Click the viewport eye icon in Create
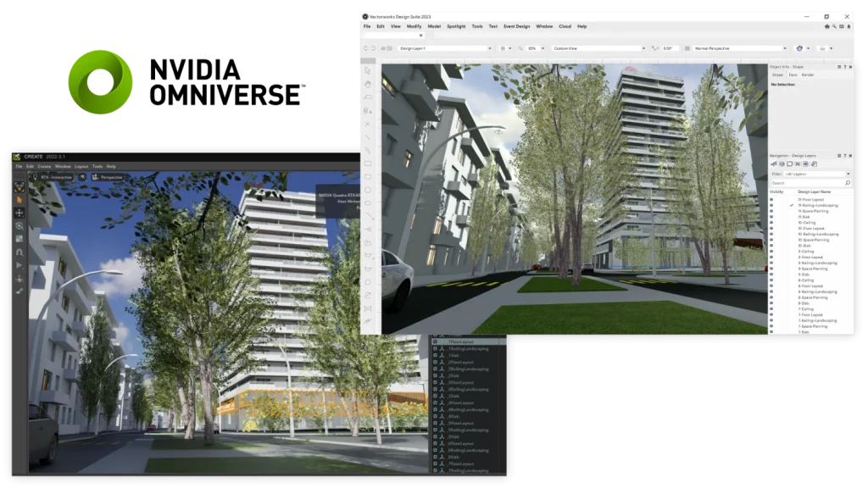 (82, 177)
